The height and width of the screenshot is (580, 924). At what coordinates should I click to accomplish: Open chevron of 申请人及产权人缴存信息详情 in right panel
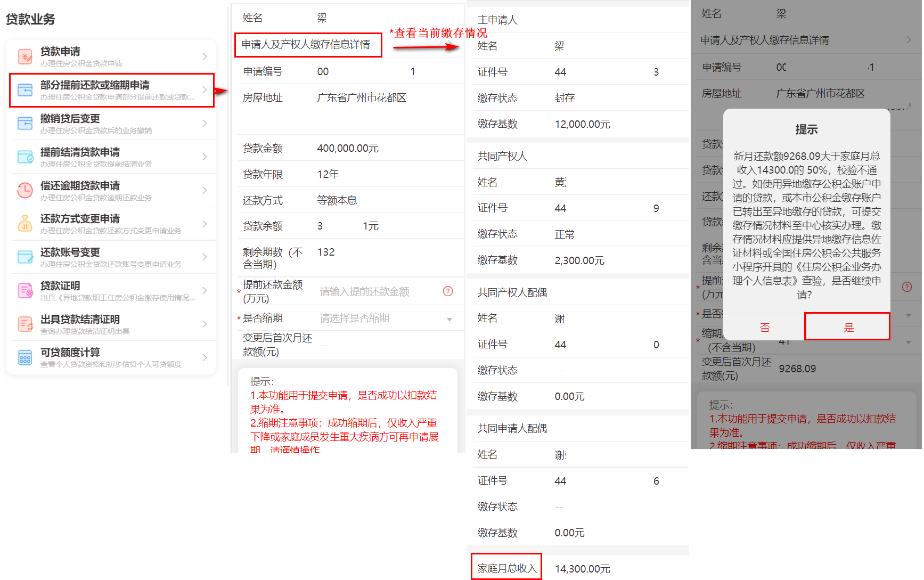909,40
